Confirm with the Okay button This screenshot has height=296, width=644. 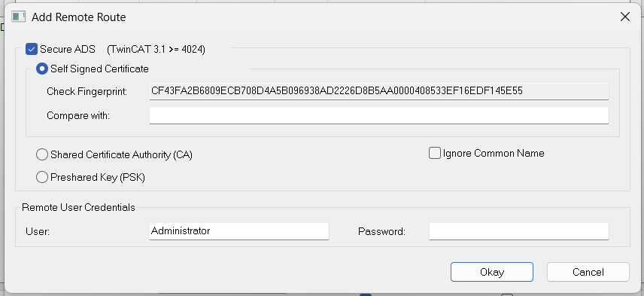[x=491, y=272]
